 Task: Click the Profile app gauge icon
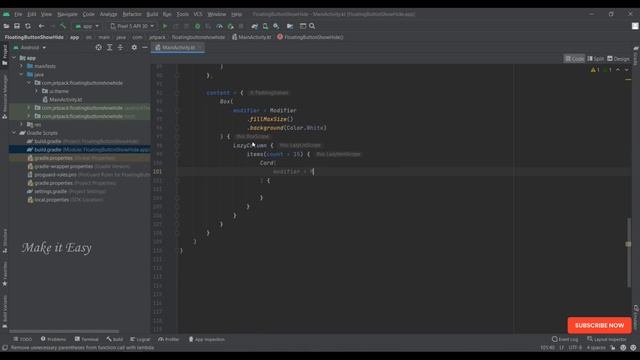click(x=219, y=26)
